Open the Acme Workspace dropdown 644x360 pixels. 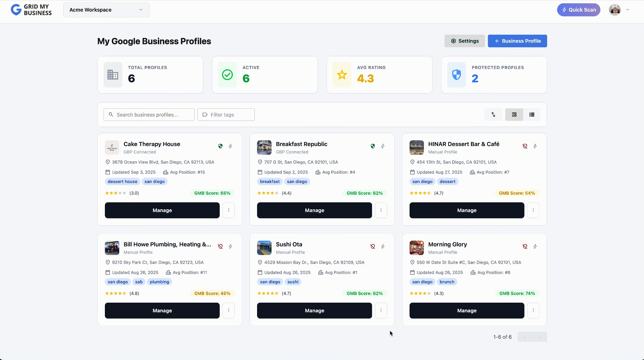(x=106, y=10)
